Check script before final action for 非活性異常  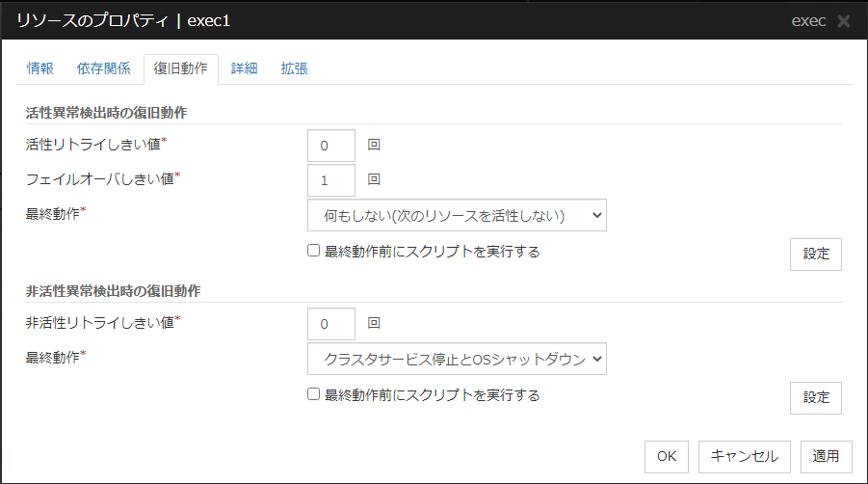[x=313, y=394]
